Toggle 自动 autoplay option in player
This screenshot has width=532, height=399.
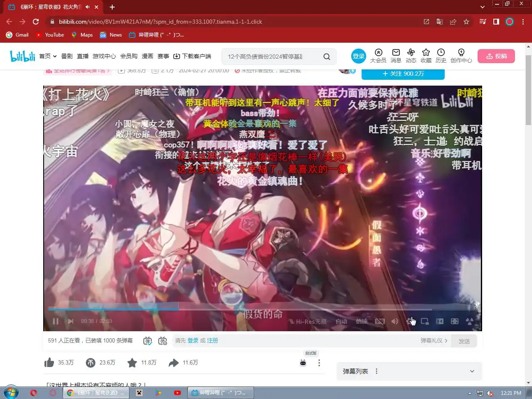point(341,321)
